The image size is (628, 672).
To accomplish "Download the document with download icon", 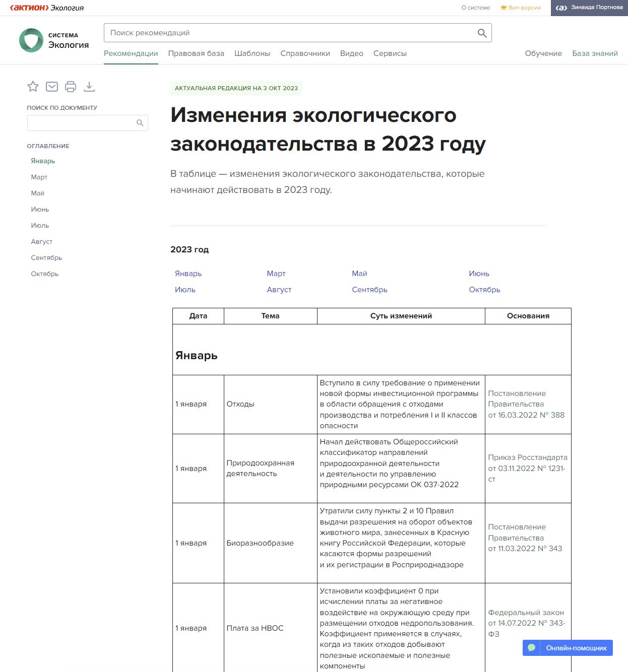I will 89,87.
